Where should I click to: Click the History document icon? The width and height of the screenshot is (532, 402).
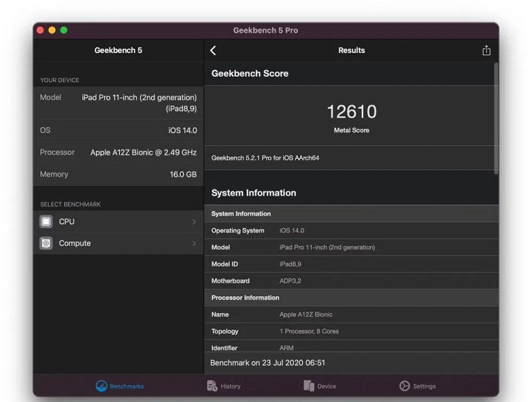coord(212,386)
